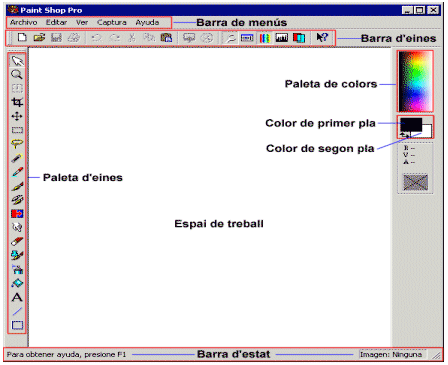Select the Retouch hand tool
Viewport: 448px width, 365px height.
tap(17, 227)
